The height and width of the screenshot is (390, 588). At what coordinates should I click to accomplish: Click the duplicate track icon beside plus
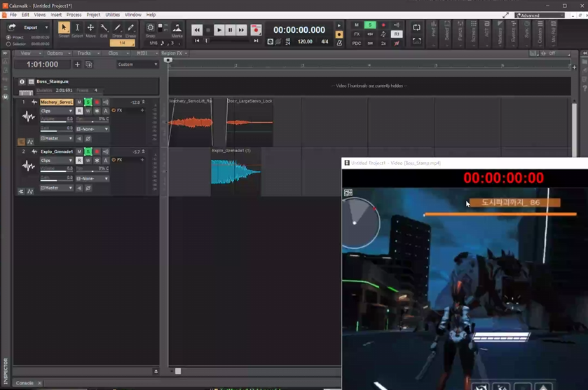[89, 65]
